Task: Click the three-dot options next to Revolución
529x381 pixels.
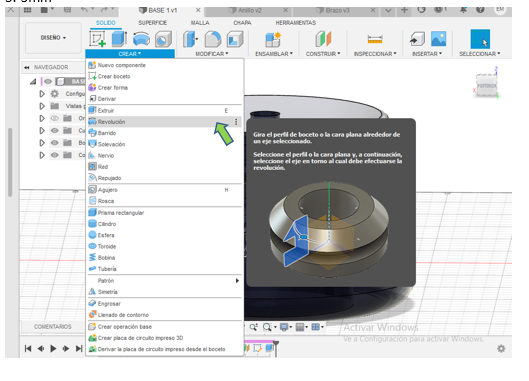Action: click(236, 121)
